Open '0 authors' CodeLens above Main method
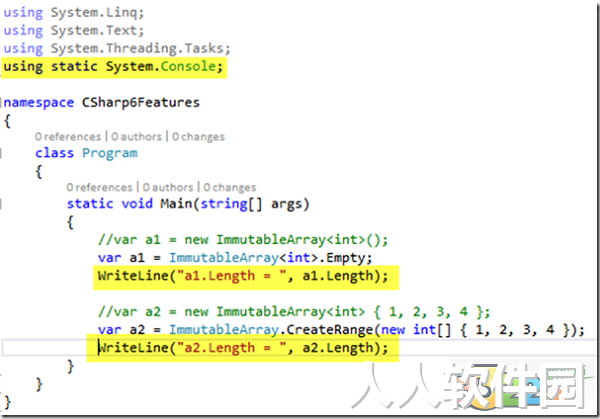600x419 pixels. coord(168,187)
